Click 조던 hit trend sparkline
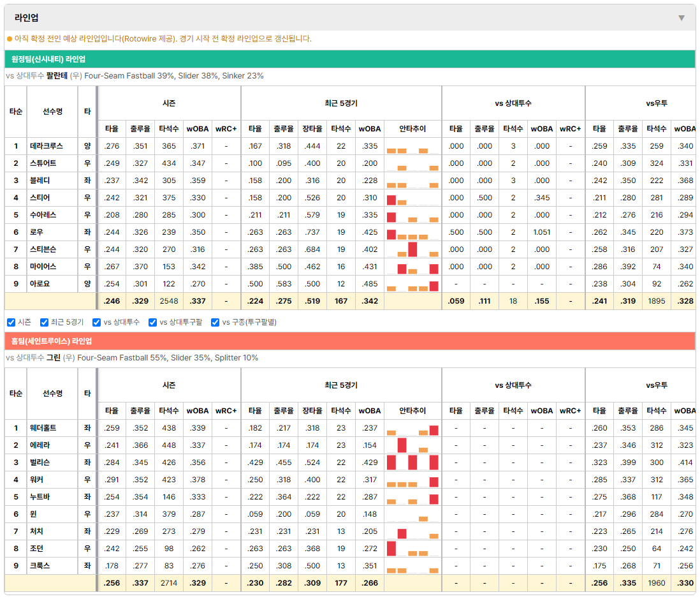The height and width of the screenshot is (599, 700). pyautogui.click(x=412, y=549)
